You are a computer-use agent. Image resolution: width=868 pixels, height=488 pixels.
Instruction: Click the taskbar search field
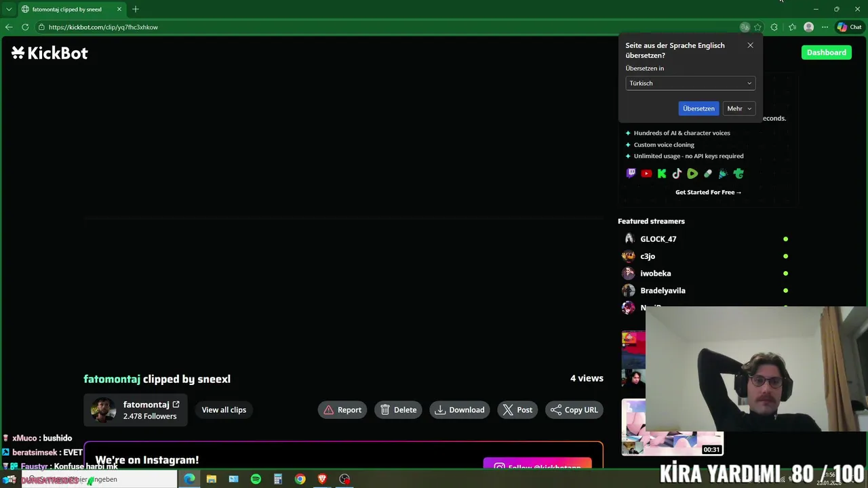pyautogui.click(x=99, y=479)
